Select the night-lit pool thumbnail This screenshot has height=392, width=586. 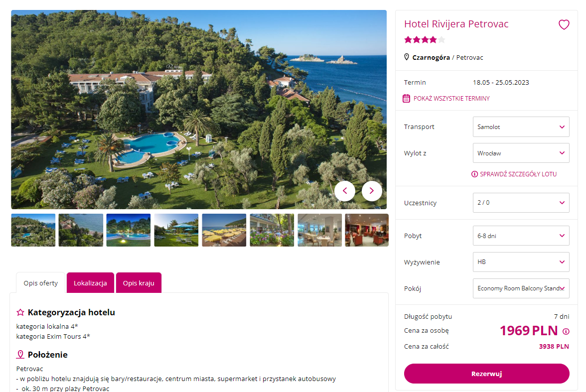pos(128,230)
